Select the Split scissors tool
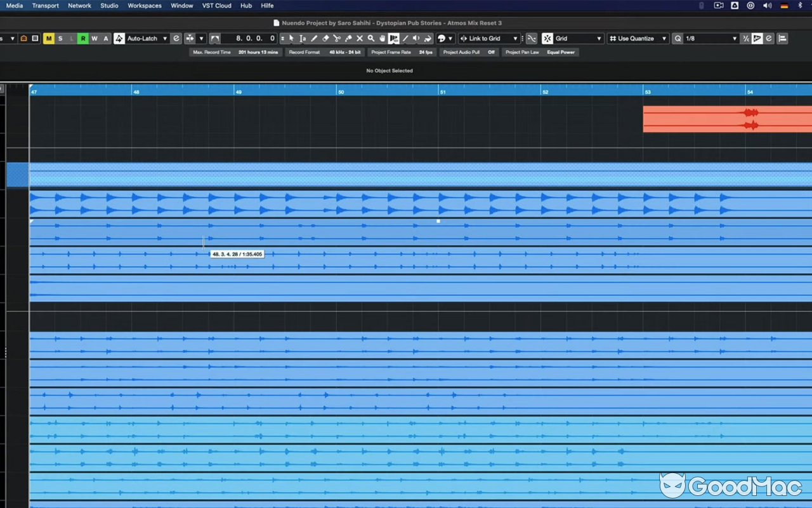This screenshot has width=812, height=508. [336, 39]
